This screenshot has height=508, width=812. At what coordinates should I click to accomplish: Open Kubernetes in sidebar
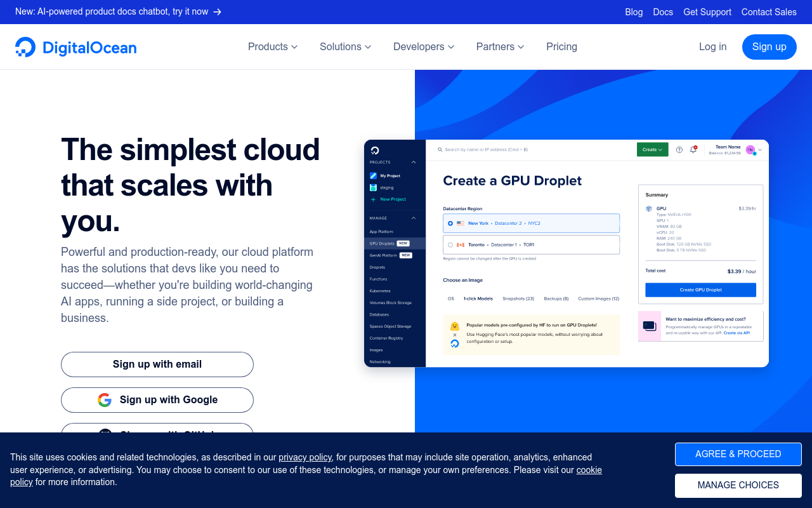click(x=380, y=291)
